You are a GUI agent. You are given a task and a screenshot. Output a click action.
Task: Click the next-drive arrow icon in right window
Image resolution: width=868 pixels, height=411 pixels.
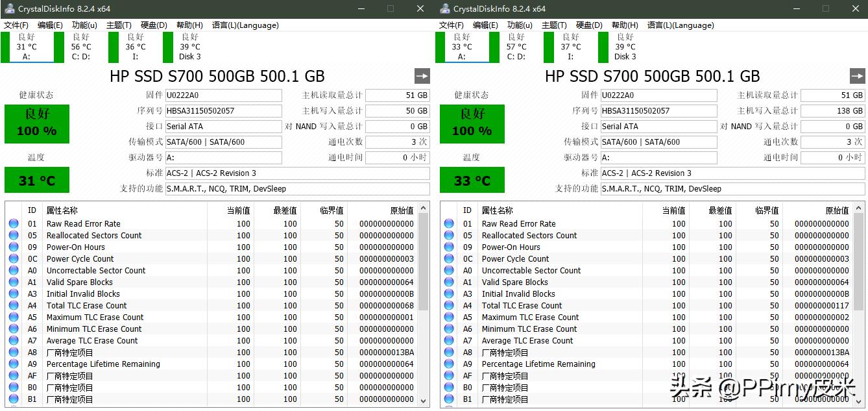point(858,76)
